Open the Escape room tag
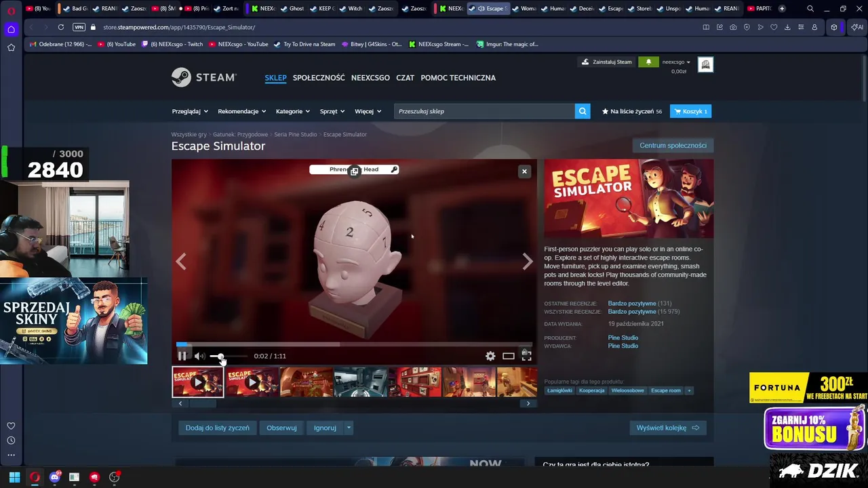Viewport: 868px width, 488px height. coord(666,390)
